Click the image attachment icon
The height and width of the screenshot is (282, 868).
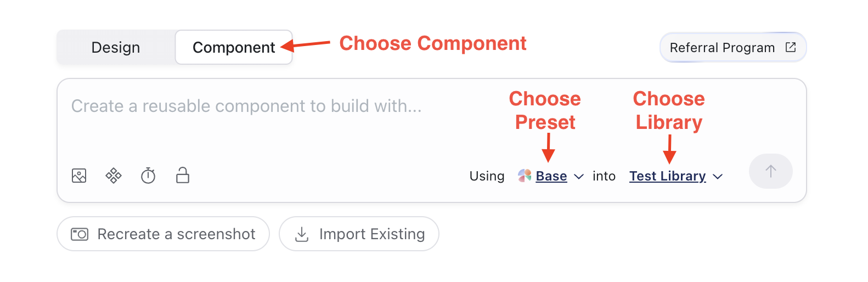click(79, 176)
